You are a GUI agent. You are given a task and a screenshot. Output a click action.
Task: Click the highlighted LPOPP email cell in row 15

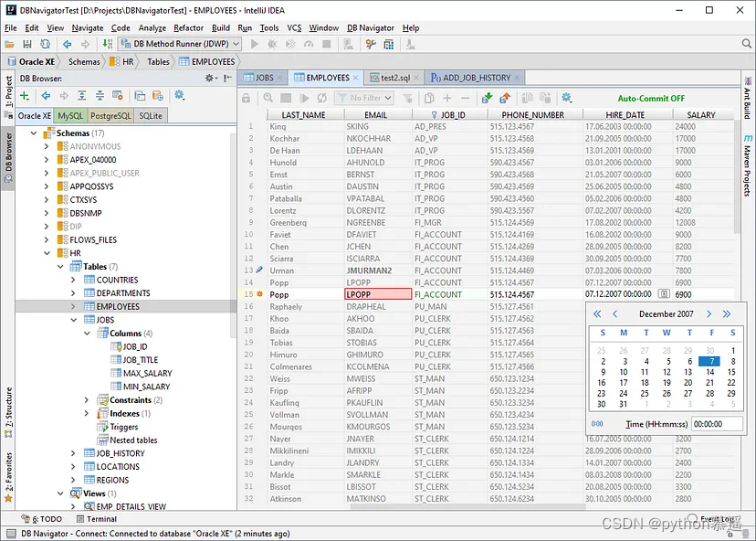(x=378, y=294)
